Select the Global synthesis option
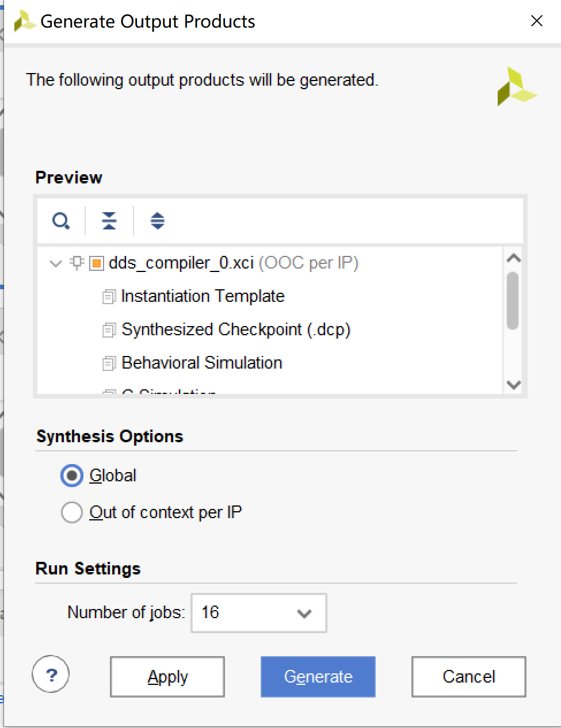The image size is (561, 728). click(x=72, y=476)
